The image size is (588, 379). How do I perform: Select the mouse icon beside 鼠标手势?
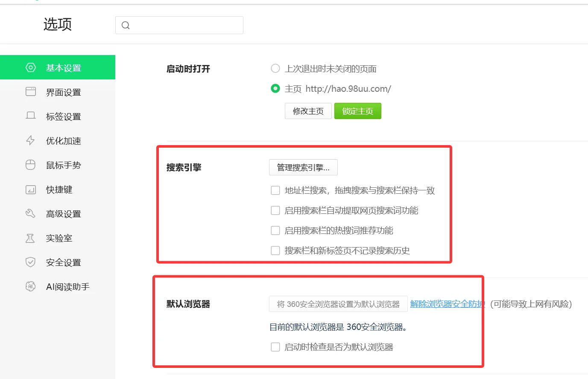pos(30,165)
